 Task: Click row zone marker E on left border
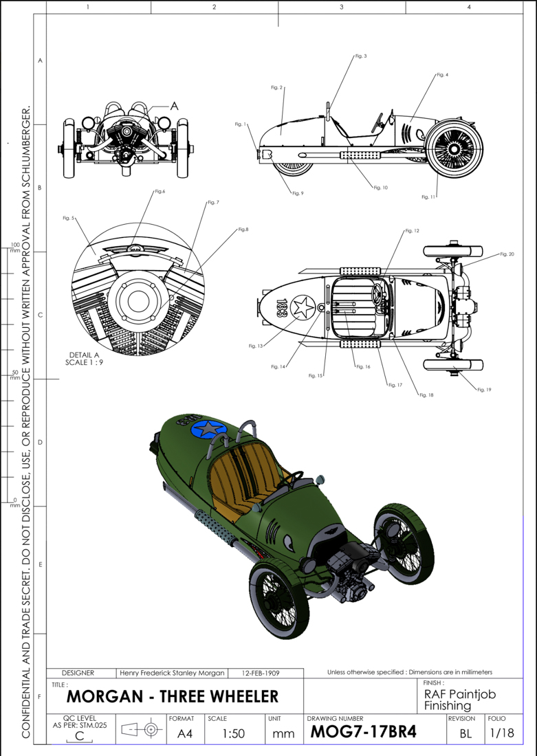tap(40, 564)
